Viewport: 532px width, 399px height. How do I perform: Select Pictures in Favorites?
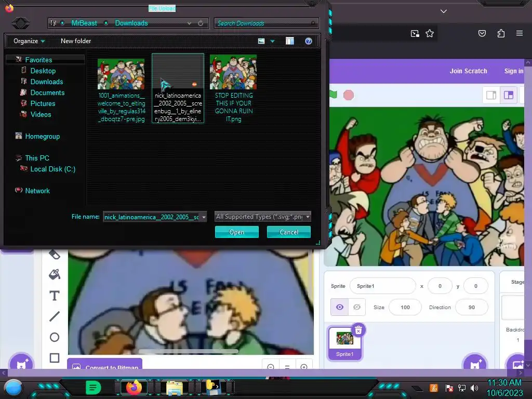click(43, 103)
